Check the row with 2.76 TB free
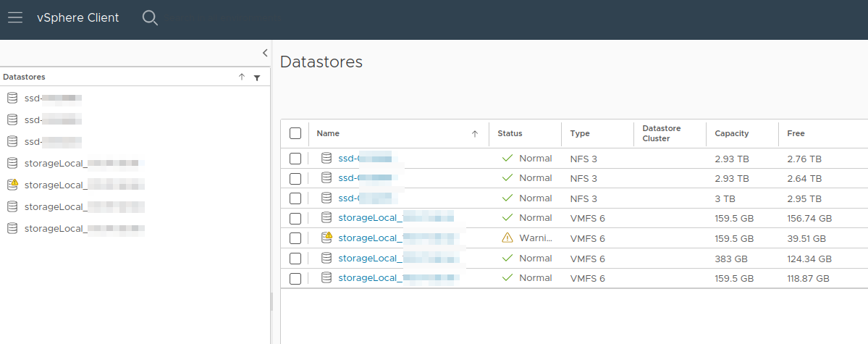The height and width of the screenshot is (344, 868). point(295,159)
